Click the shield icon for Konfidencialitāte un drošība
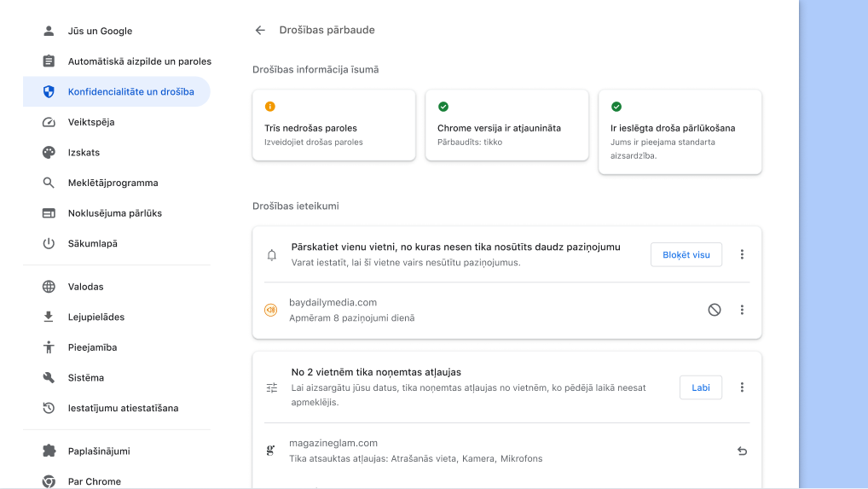This screenshot has height=489, width=868. [49, 92]
